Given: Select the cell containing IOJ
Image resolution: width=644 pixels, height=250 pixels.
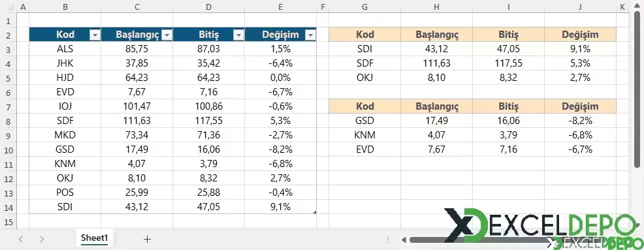Looking at the screenshot, I should [65, 107].
